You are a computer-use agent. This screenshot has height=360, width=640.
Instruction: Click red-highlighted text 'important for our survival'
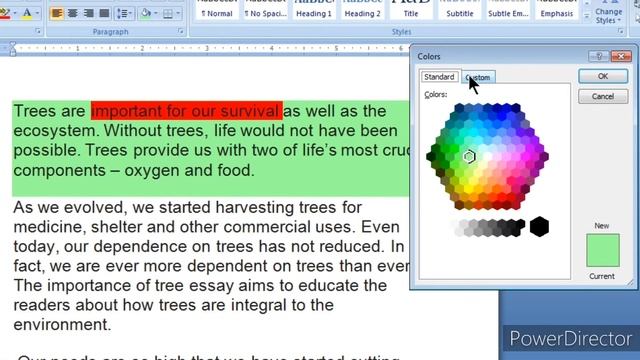pos(187,111)
